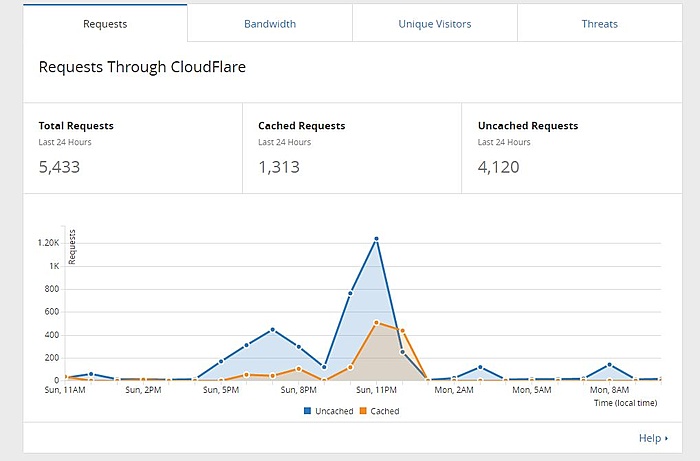
Task: Click the 800 y-axis label
Action: (x=52, y=289)
